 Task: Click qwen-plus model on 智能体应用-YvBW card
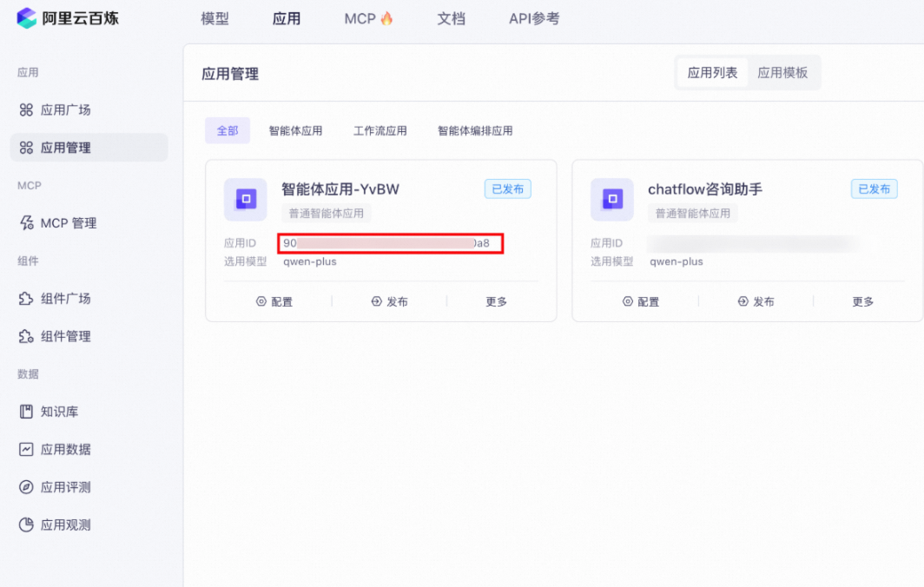310,261
